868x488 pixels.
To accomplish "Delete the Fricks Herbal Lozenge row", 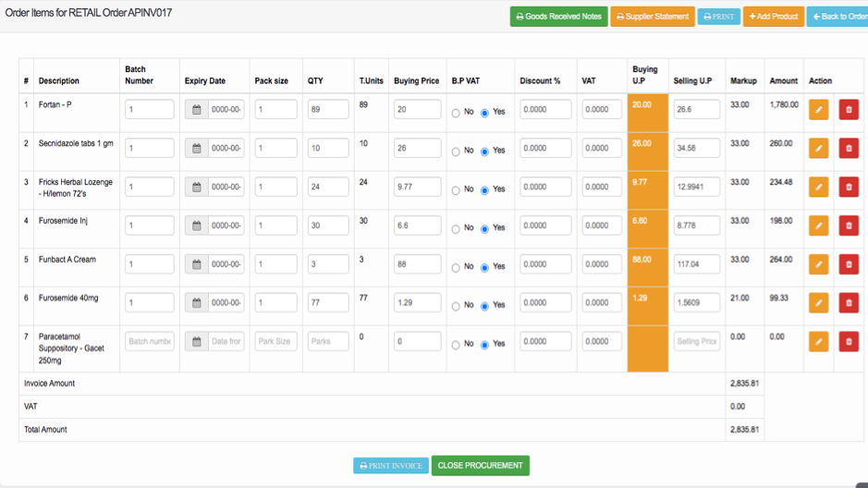I will (849, 187).
